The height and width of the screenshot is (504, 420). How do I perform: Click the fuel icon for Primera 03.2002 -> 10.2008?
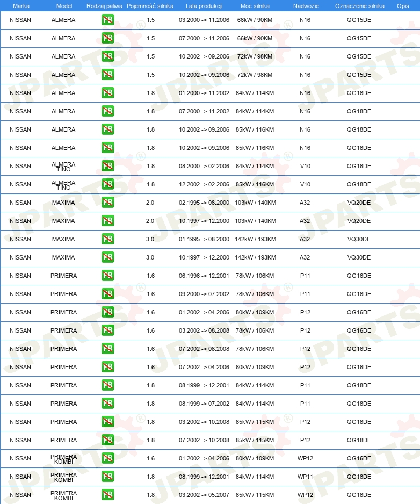pyautogui.click(x=107, y=422)
